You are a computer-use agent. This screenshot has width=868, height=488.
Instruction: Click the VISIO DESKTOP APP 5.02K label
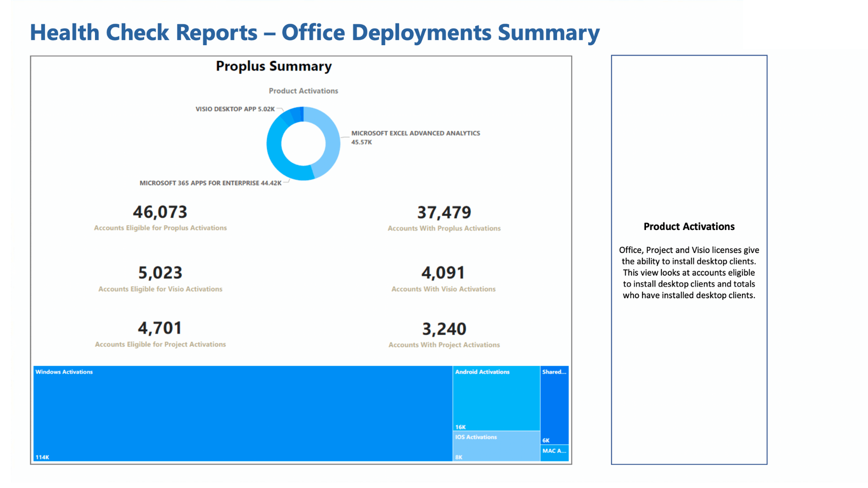pos(235,109)
